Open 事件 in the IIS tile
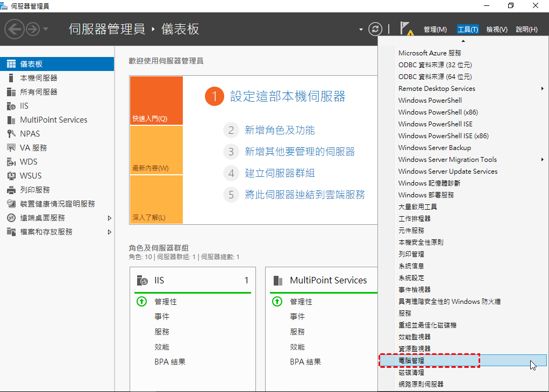The image size is (549, 392). click(162, 317)
